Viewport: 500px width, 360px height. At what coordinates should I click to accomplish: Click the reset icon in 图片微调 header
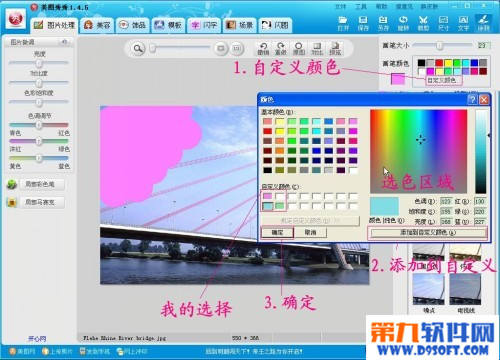[x=64, y=42]
